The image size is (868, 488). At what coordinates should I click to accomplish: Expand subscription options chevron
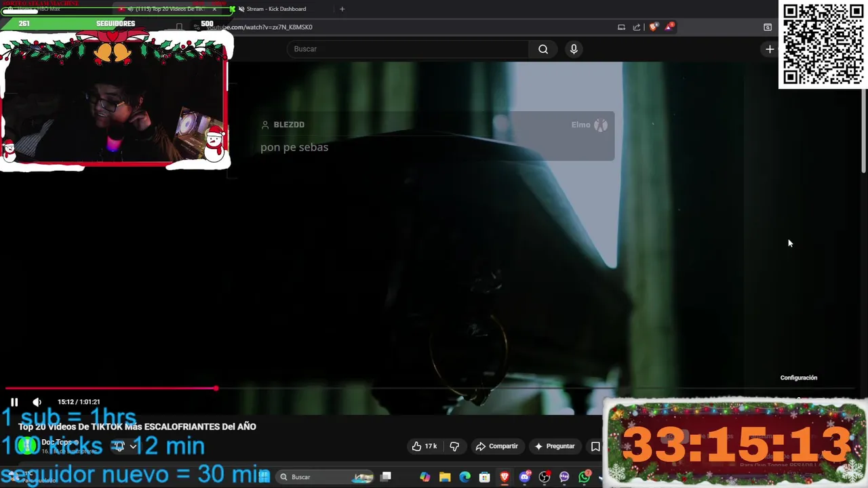[x=134, y=446]
